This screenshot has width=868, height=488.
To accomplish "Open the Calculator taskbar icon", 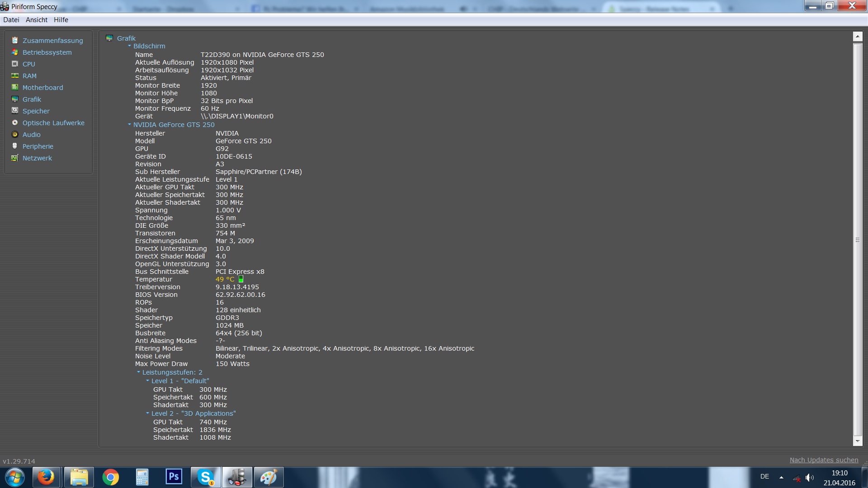I will tap(142, 477).
